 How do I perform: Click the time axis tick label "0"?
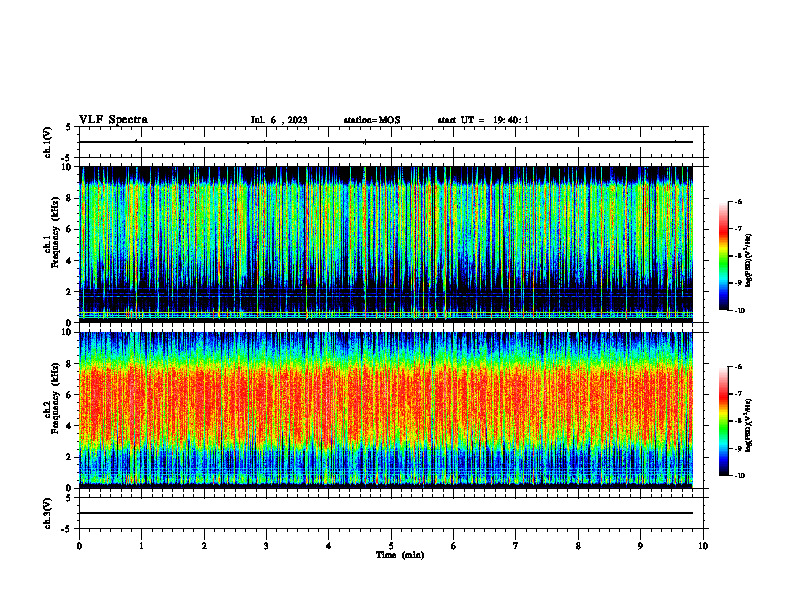[x=79, y=546]
